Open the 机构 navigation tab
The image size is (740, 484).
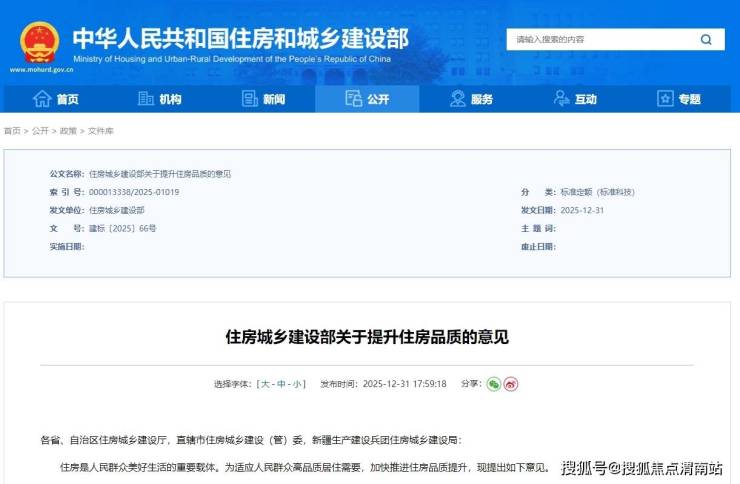pos(160,99)
